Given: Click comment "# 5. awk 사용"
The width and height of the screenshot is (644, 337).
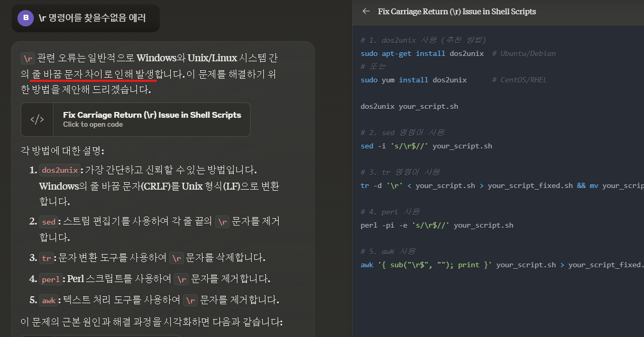Looking at the screenshot, I should (388, 251).
